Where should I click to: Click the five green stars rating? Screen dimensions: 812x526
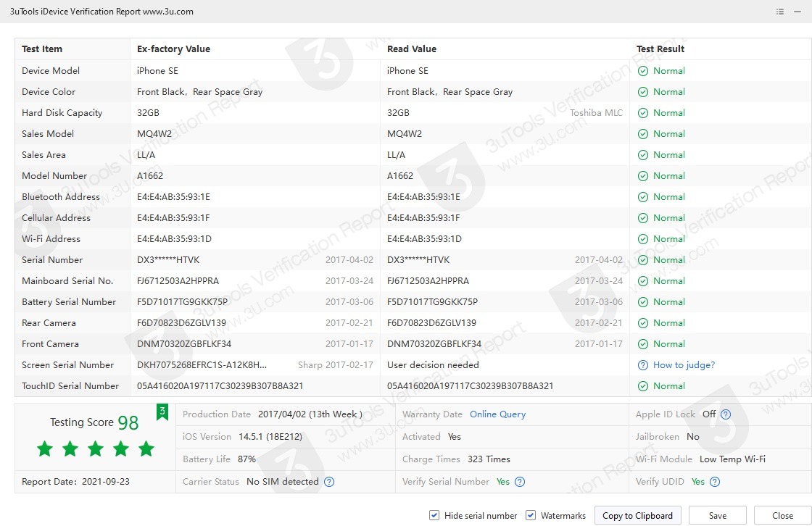click(x=95, y=449)
